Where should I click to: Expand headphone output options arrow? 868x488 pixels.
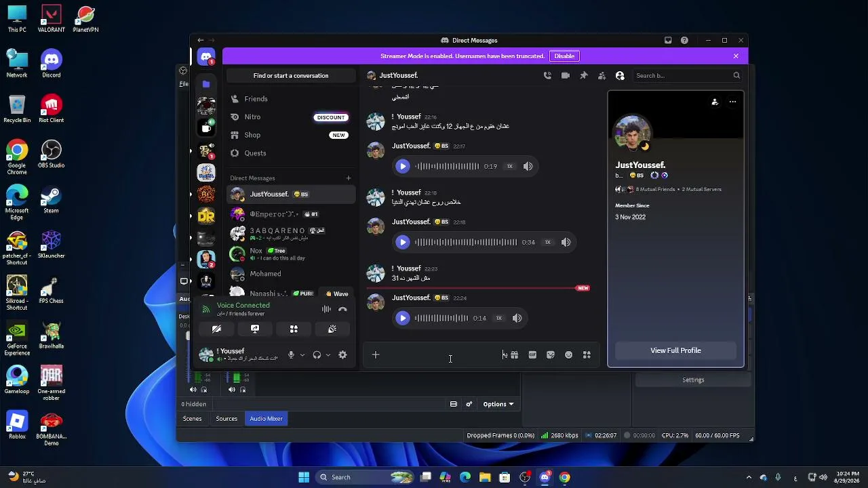click(328, 354)
